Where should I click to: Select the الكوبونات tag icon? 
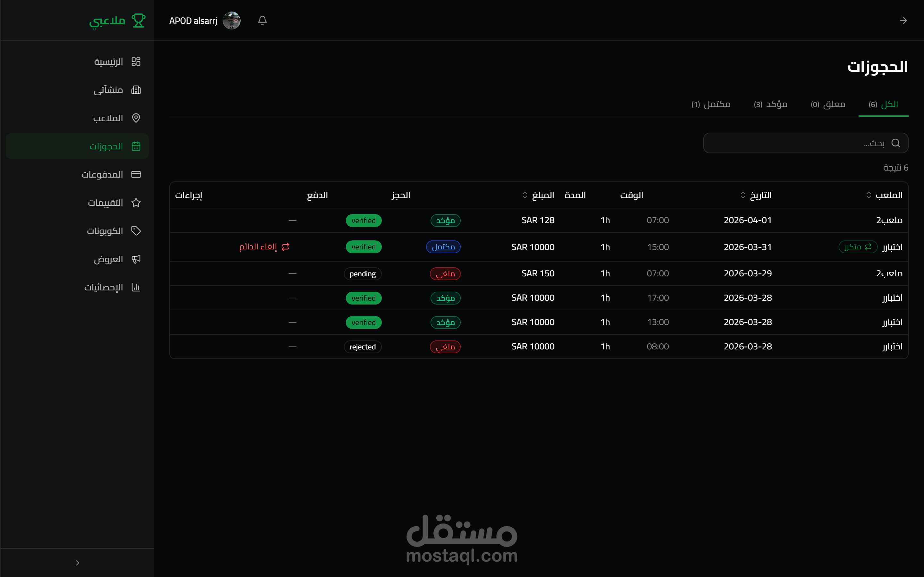(136, 231)
